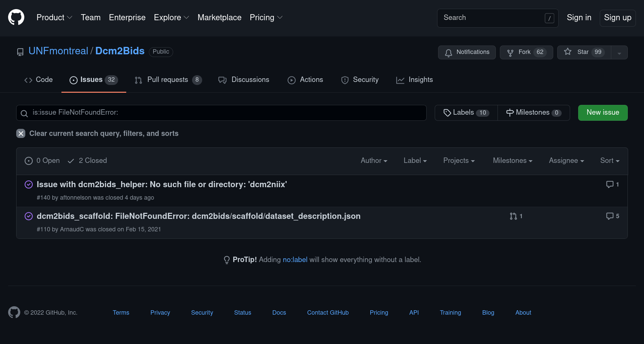
Task: Open the dcm2bids_scaffold FileNotFoundError issue
Action: tap(198, 216)
